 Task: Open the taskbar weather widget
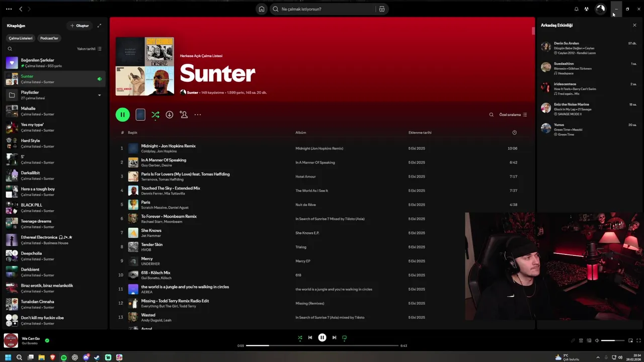567,357
